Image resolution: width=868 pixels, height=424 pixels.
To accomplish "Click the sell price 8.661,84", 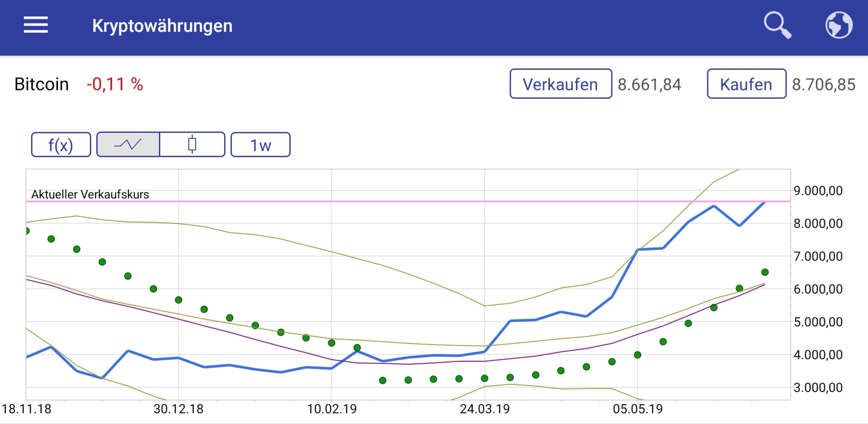I will click(x=649, y=85).
